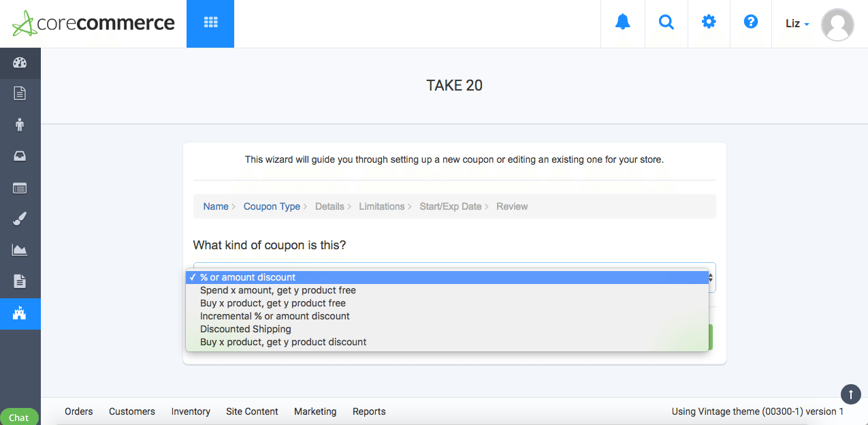
Task: Choose 'Buy x product, get y product discount'
Action: (x=447, y=342)
